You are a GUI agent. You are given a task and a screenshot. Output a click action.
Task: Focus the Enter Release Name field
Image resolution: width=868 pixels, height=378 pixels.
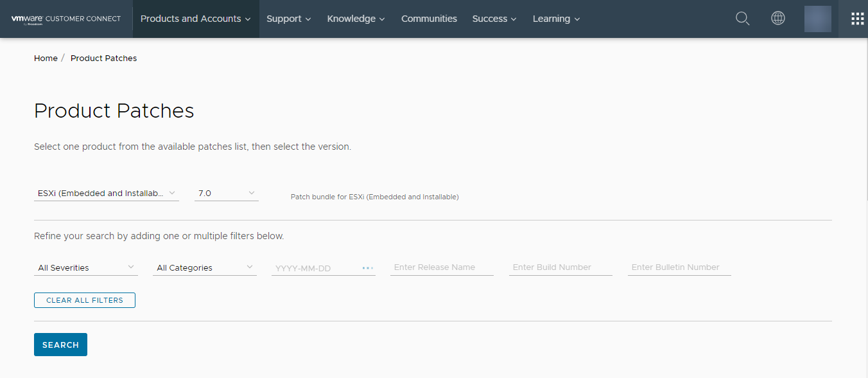[442, 267]
